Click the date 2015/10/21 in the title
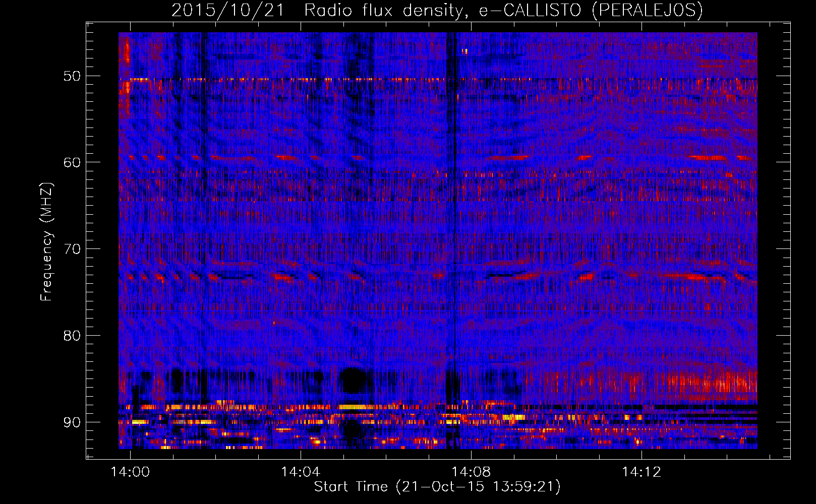 [x=228, y=10]
